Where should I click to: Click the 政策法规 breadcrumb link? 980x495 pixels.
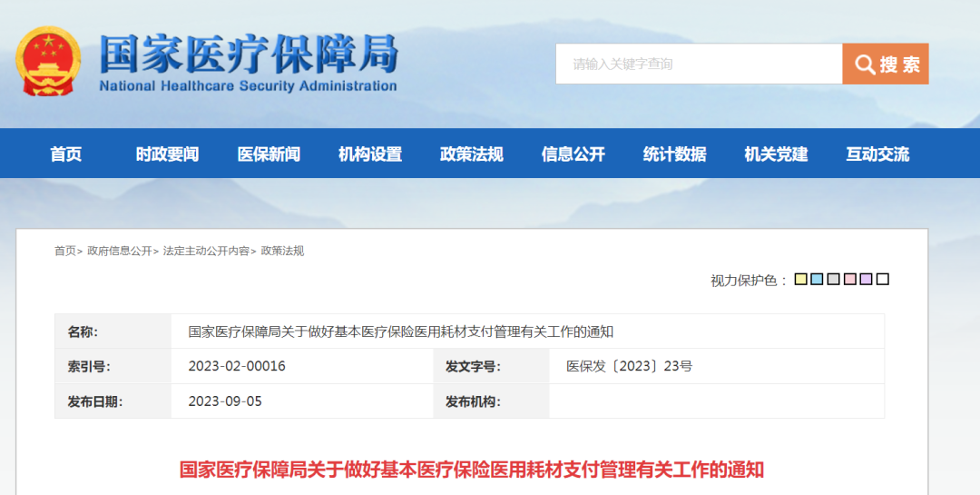tap(282, 251)
